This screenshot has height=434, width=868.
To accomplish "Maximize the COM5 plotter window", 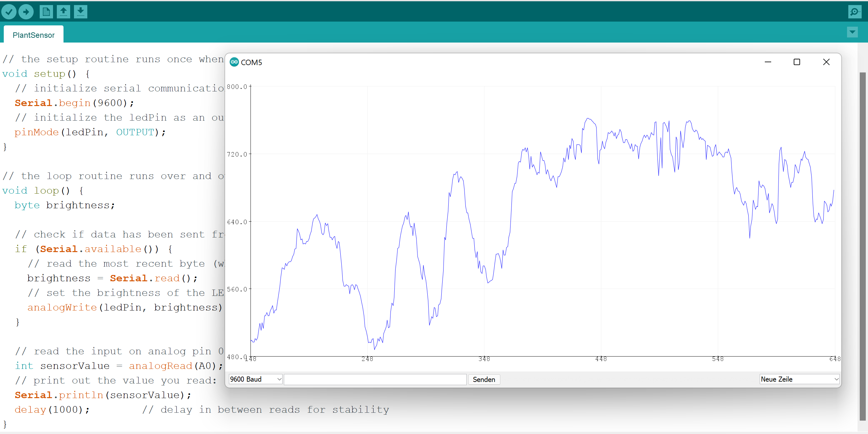I will (797, 62).
